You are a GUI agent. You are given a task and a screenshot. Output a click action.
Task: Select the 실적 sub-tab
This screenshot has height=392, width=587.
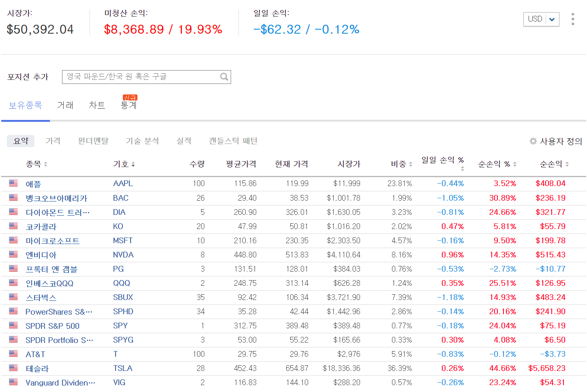pyautogui.click(x=184, y=141)
